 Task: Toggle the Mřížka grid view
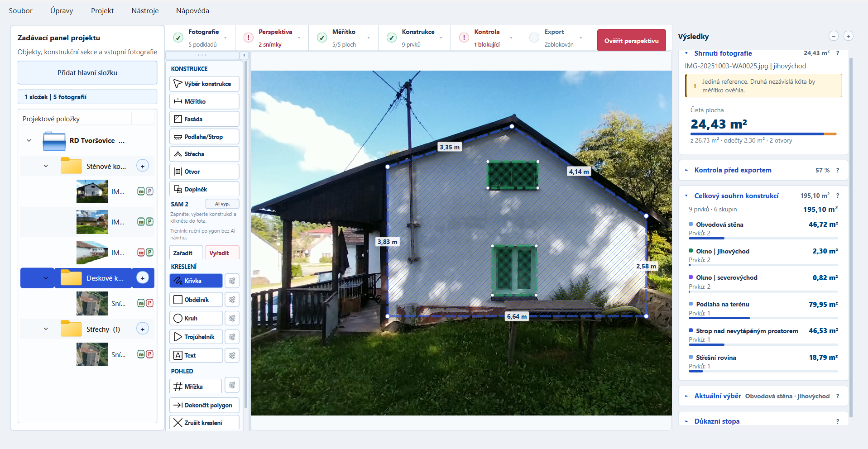point(196,387)
